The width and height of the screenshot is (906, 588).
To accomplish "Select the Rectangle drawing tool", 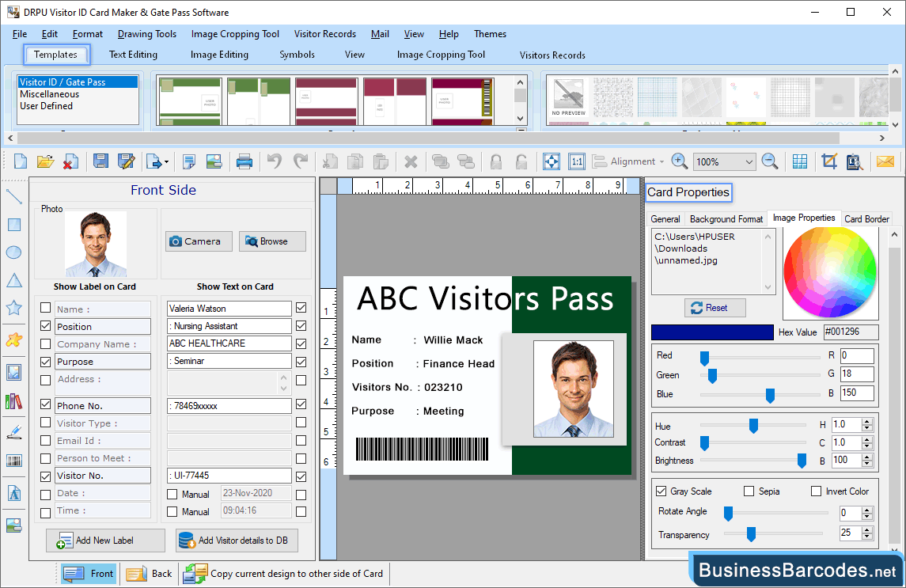I will click(x=14, y=224).
